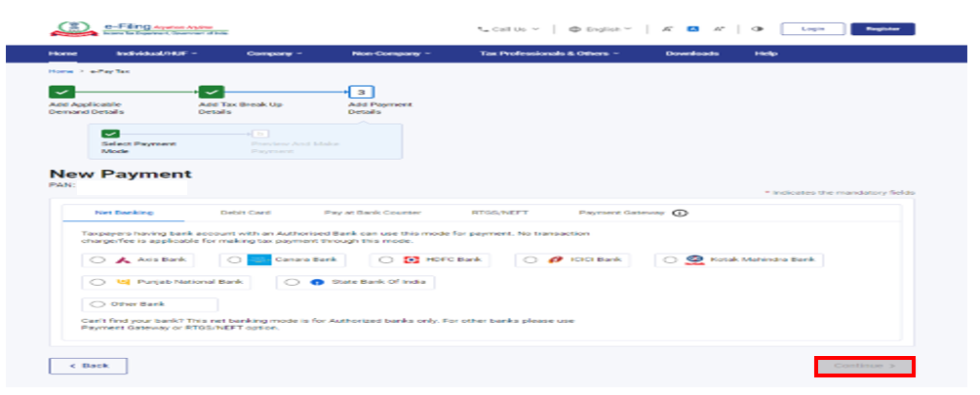Click the Home breadcrumb link

point(60,71)
